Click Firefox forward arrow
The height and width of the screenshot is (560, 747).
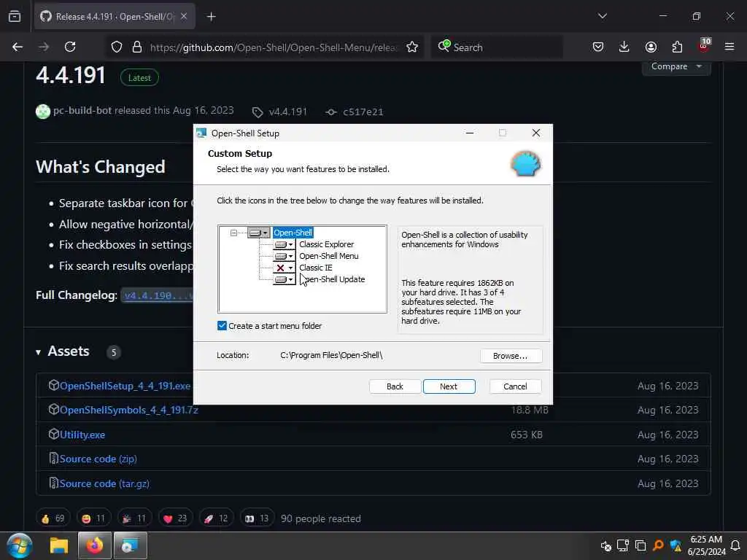pos(44,47)
